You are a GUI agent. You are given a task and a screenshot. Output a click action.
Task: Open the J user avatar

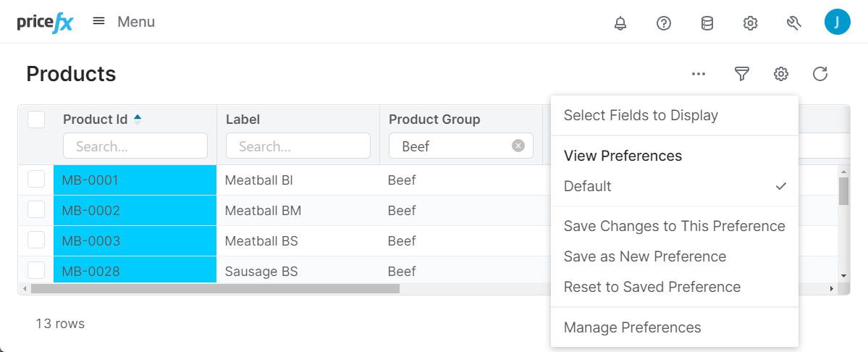coord(837,22)
